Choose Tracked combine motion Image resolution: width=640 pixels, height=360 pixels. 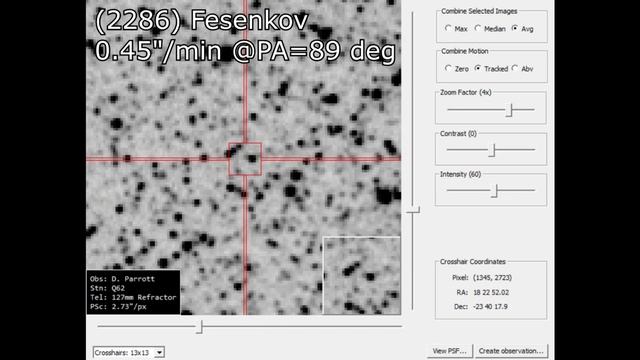tap(491, 69)
